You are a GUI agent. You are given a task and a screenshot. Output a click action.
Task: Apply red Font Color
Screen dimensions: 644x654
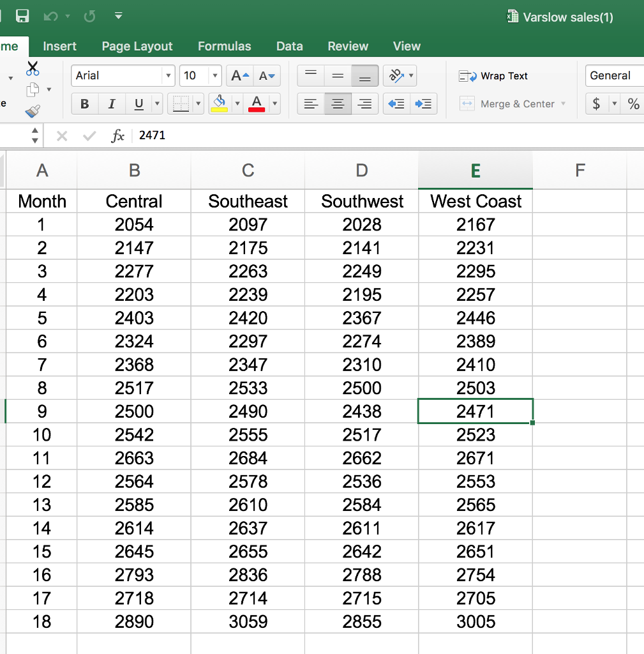(x=257, y=103)
